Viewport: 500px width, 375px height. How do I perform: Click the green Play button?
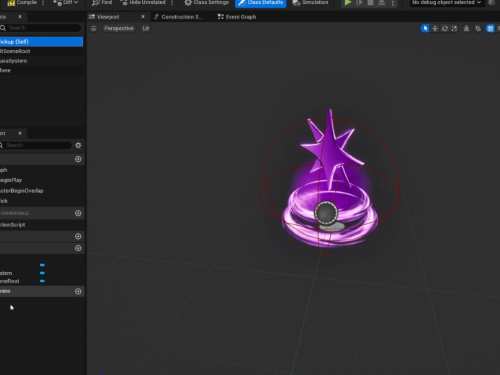pos(348,3)
